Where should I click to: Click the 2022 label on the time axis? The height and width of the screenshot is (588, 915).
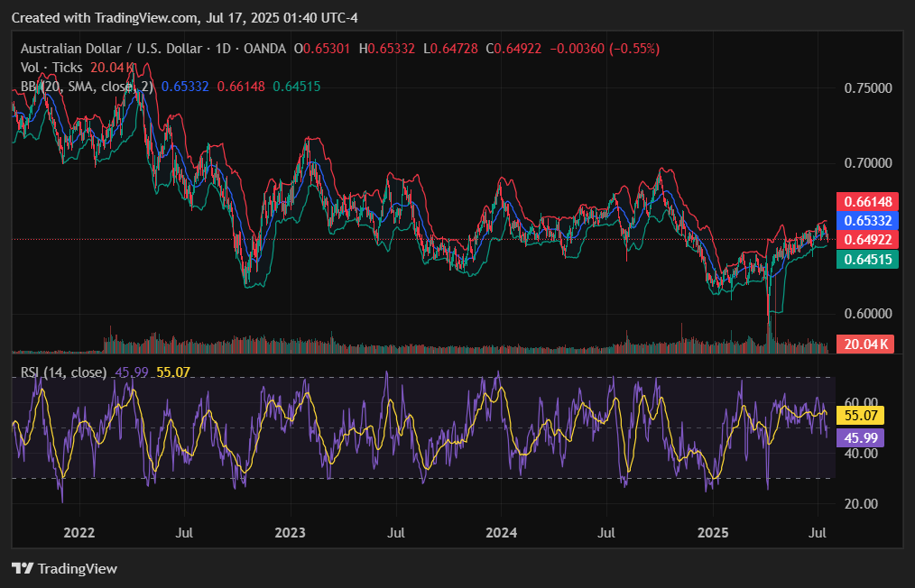point(79,533)
